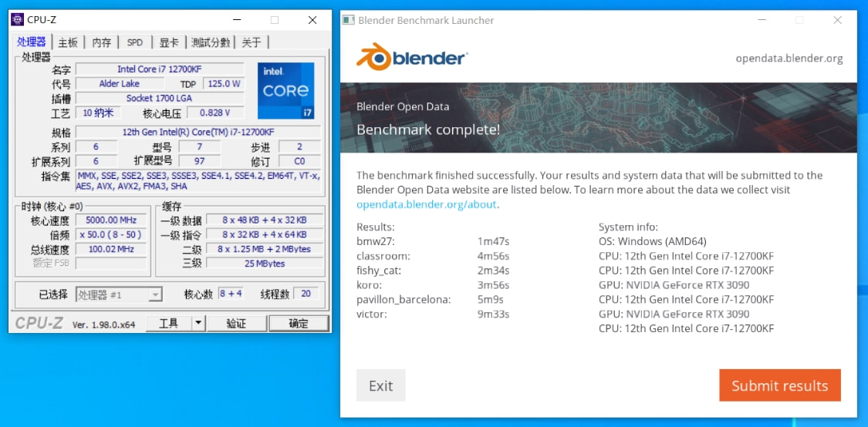The height and width of the screenshot is (427, 868).
Task: Click the Socket 1700 LGA field
Action: click(x=160, y=98)
